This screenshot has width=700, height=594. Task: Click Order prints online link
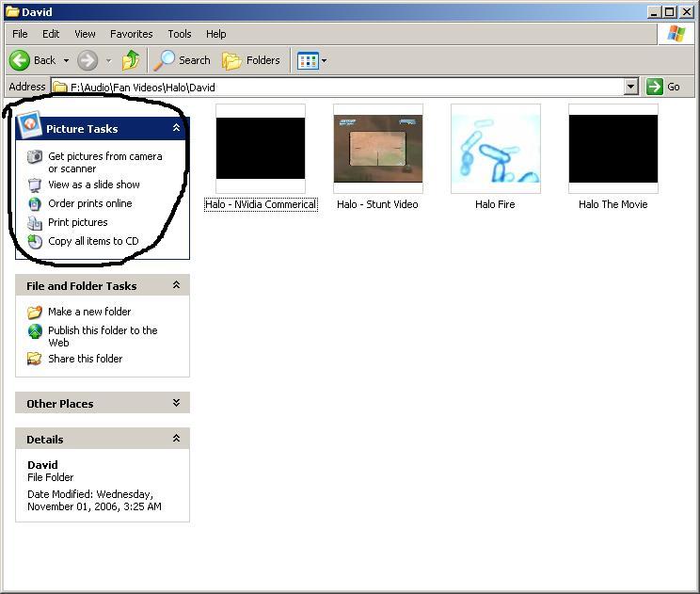click(x=90, y=203)
